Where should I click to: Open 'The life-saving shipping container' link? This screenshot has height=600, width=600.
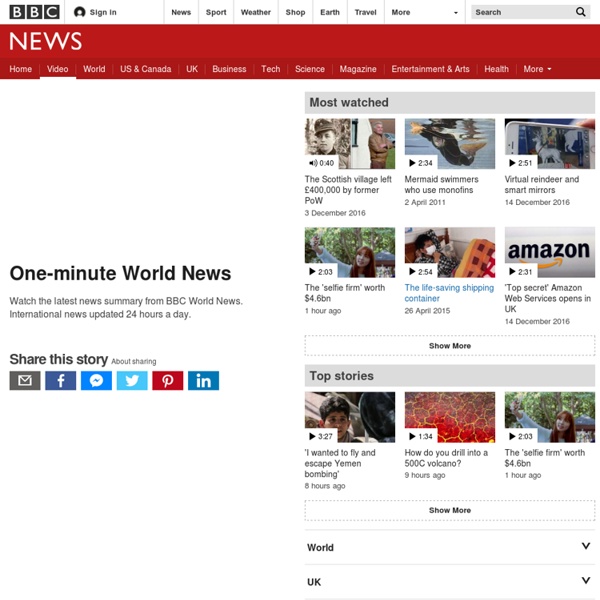pos(448,293)
